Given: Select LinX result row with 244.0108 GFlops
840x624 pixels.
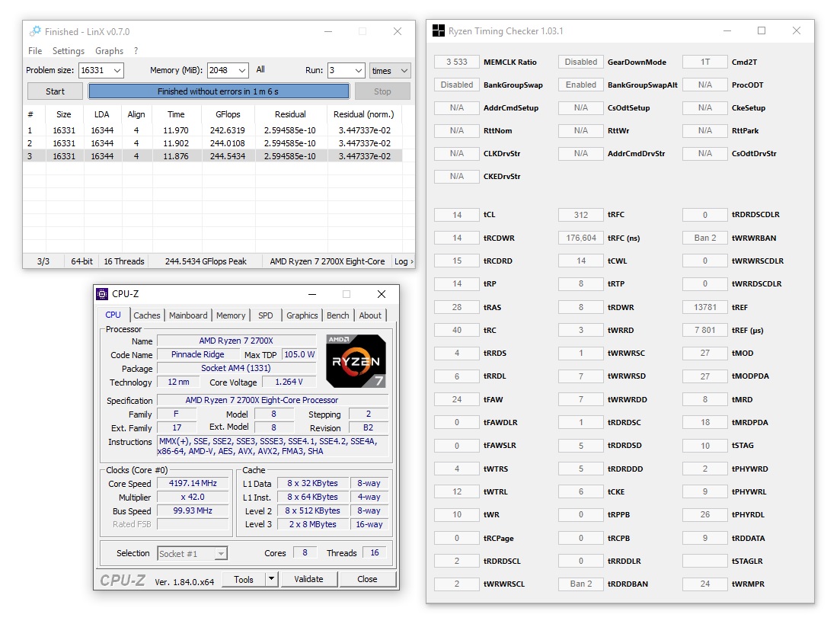Looking at the screenshot, I should point(212,143).
